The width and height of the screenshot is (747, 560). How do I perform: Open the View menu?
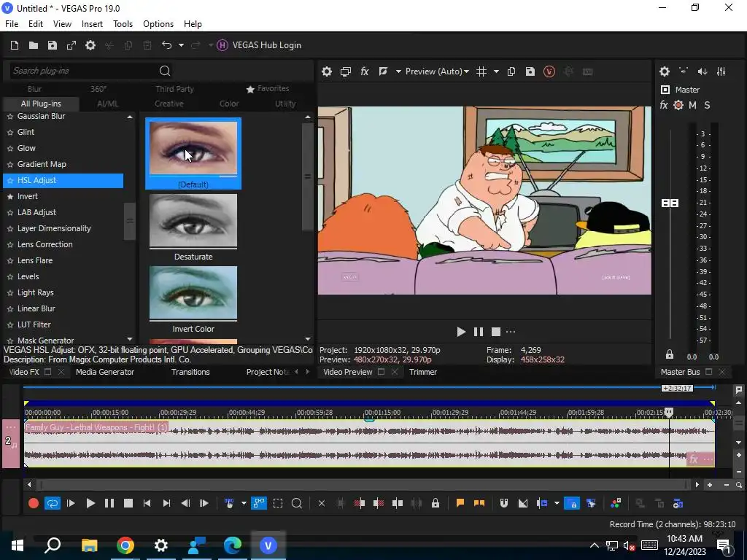[x=62, y=24]
